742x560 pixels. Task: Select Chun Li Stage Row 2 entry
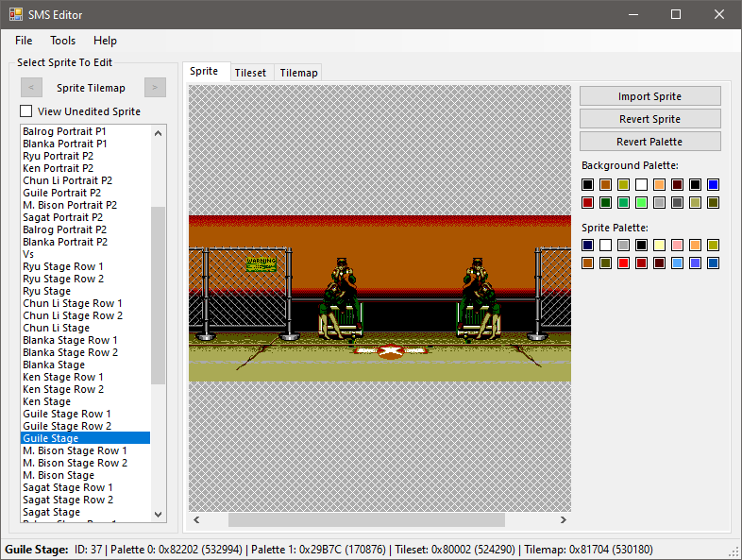(x=86, y=315)
